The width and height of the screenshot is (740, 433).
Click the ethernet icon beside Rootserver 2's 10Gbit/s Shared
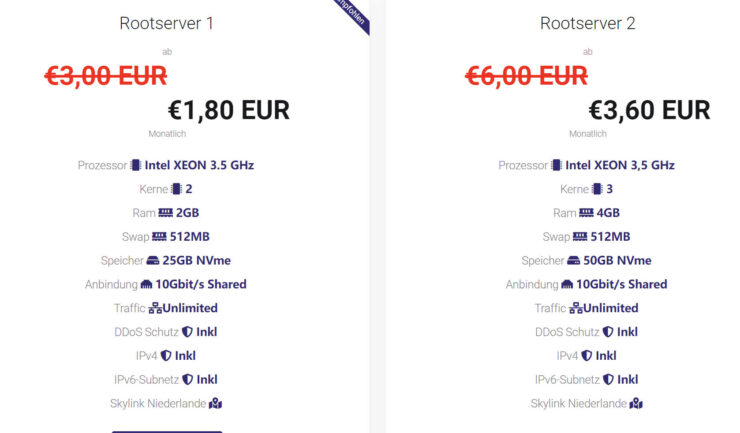click(x=567, y=284)
